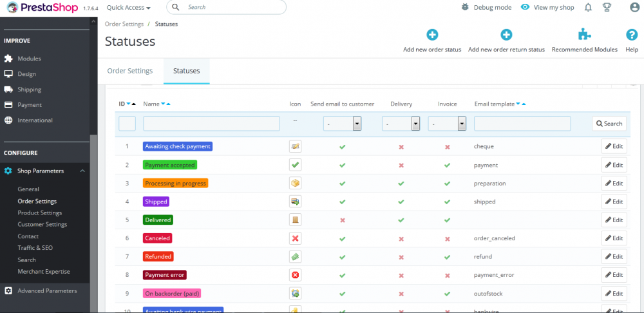
Task: Open the merchant trophy icon
Action: 607,7
